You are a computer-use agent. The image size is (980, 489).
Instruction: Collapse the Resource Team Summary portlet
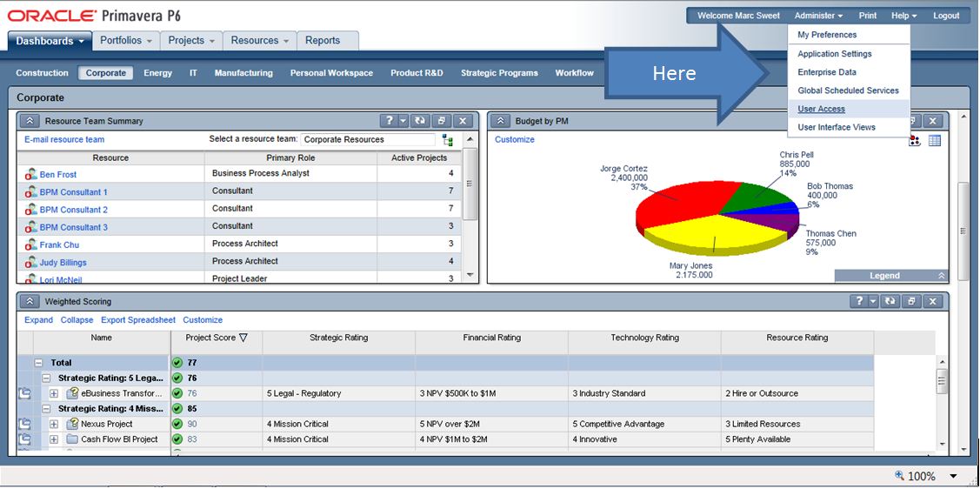(x=30, y=121)
